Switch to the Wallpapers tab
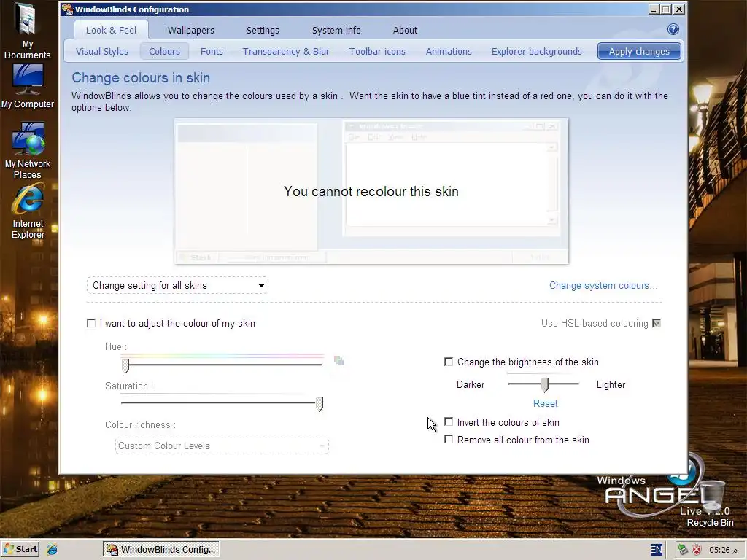747x560 pixels. point(191,30)
